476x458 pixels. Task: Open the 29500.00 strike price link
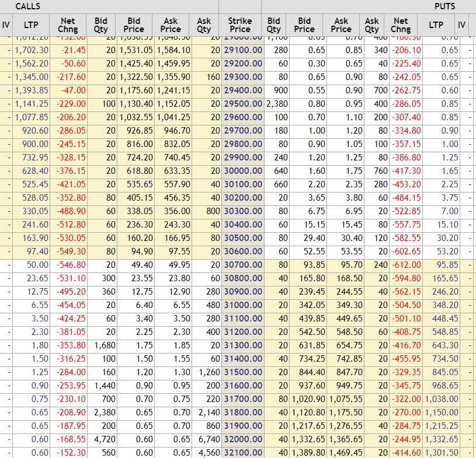[x=243, y=104]
